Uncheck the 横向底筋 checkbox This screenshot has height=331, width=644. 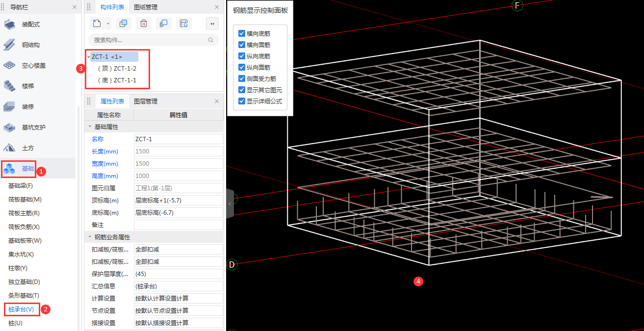tap(241, 34)
